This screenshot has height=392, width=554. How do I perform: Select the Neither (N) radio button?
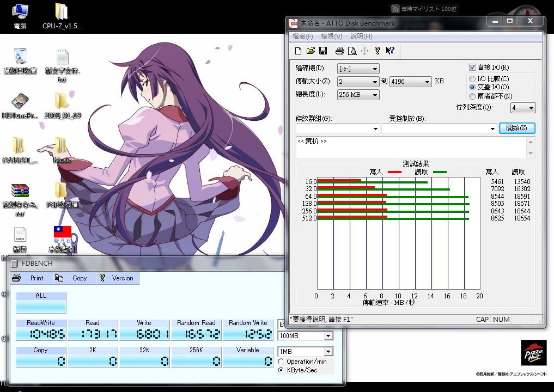[x=472, y=96]
